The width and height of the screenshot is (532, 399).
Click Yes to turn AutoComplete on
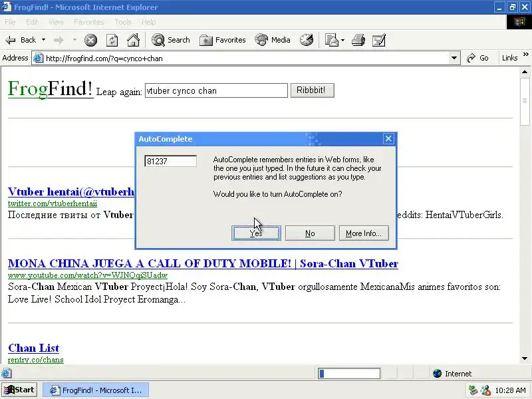256,233
